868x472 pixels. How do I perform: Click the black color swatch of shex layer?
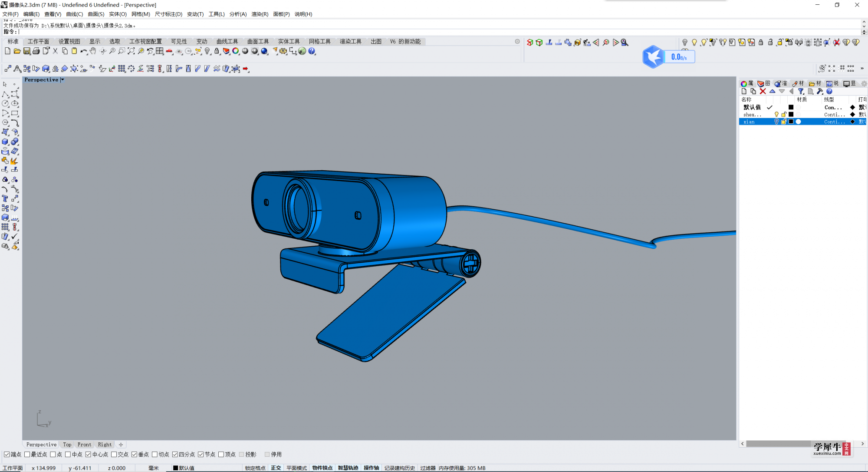pyautogui.click(x=791, y=115)
